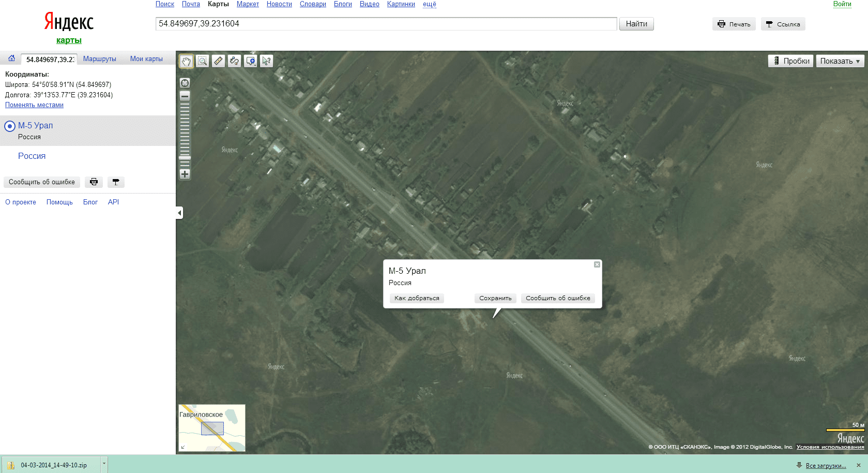
Task: Open the download item dropdown arrow
Action: (104, 464)
